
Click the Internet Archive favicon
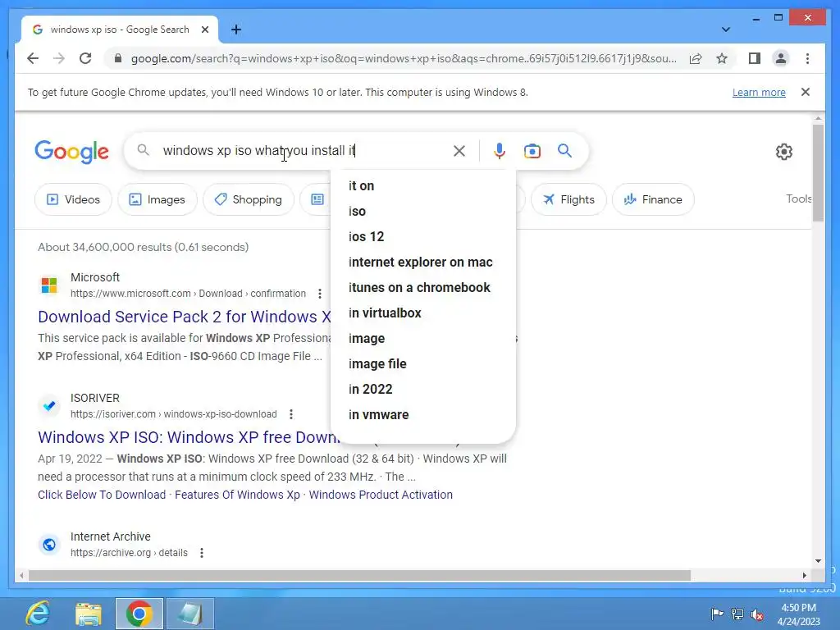click(49, 545)
